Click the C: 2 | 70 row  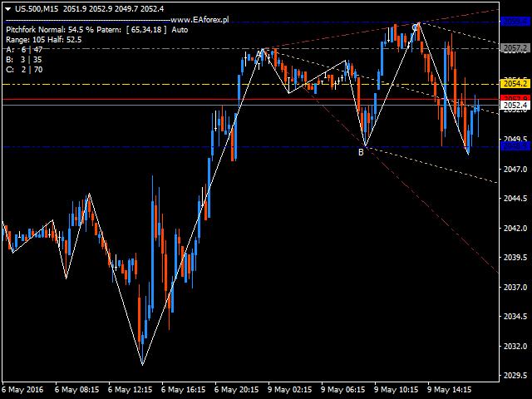click(x=24, y=70)
